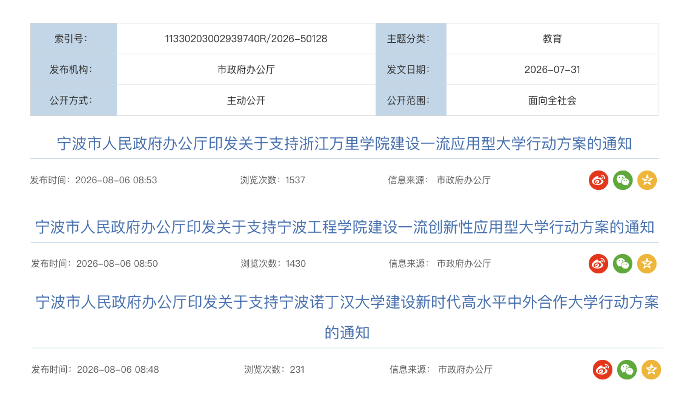This screenshot has height=399, width=684.
Task: Click the 主题分类 label cell
Action: pos(411,39)
